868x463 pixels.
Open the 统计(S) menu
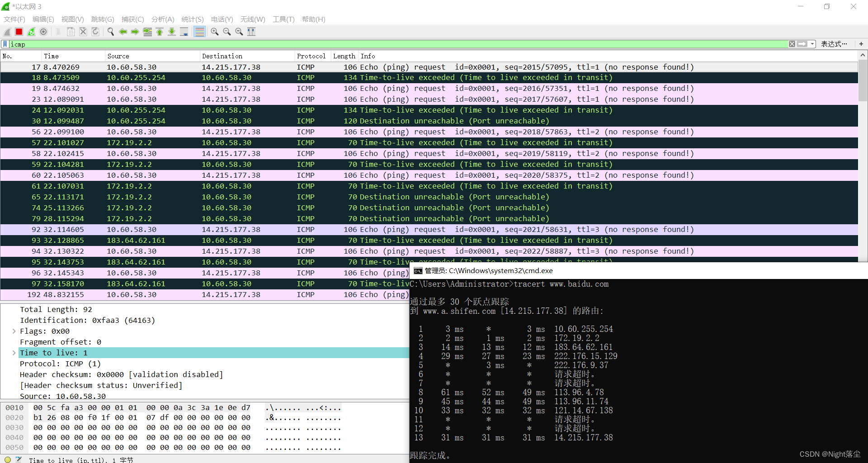[193, 19]
